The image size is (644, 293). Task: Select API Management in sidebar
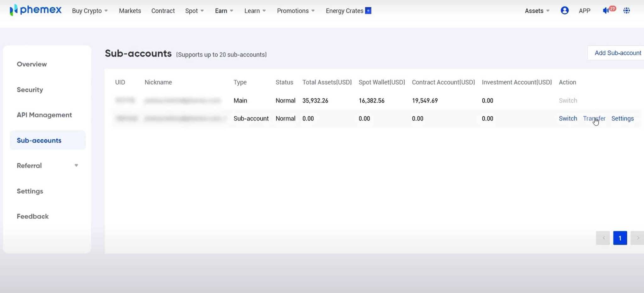click(44, 115)
